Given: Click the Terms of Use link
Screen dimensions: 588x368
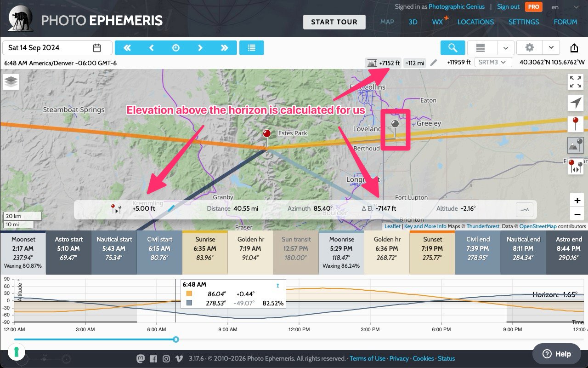Looking at the screenshot, I should [367, 359].
